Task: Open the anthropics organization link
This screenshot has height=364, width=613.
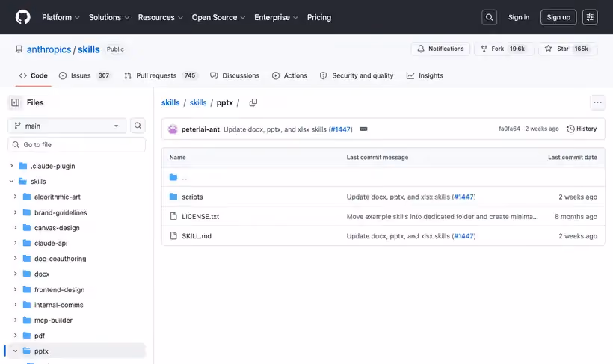Action: pos(49,49)
